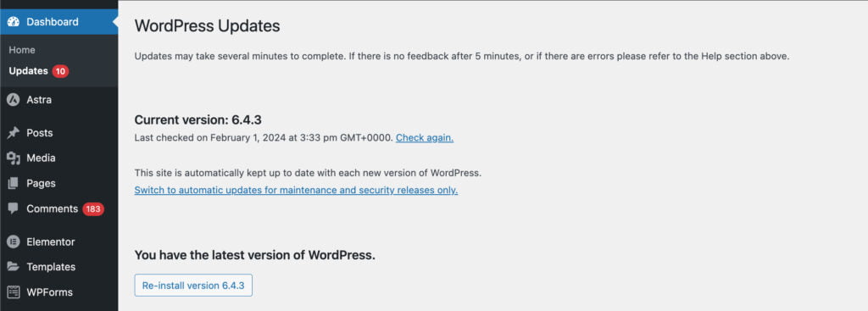The image size is (868, 311).
Task: Switch to maintenance and security releases only
Action: point(296,191)
